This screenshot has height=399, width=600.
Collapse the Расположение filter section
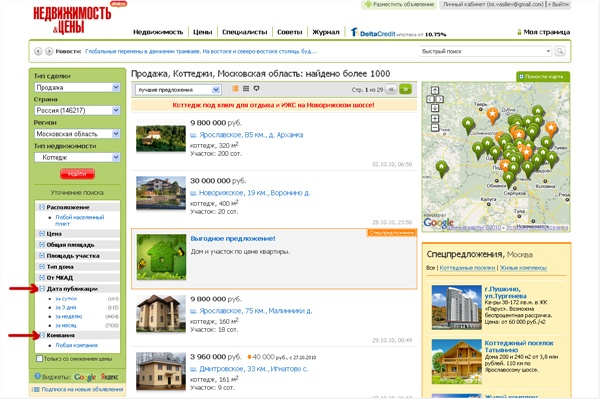tap(42, 207)
